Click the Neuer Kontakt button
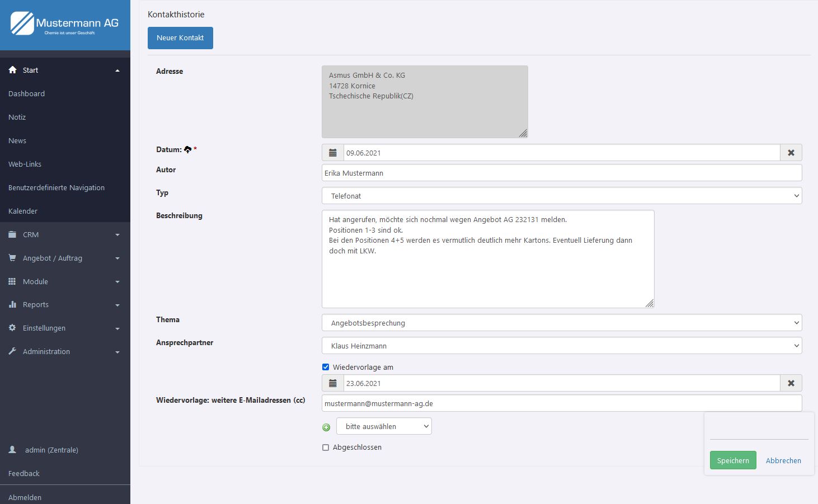The width and height of the screenshot is (818, 504). pos(180,38)
